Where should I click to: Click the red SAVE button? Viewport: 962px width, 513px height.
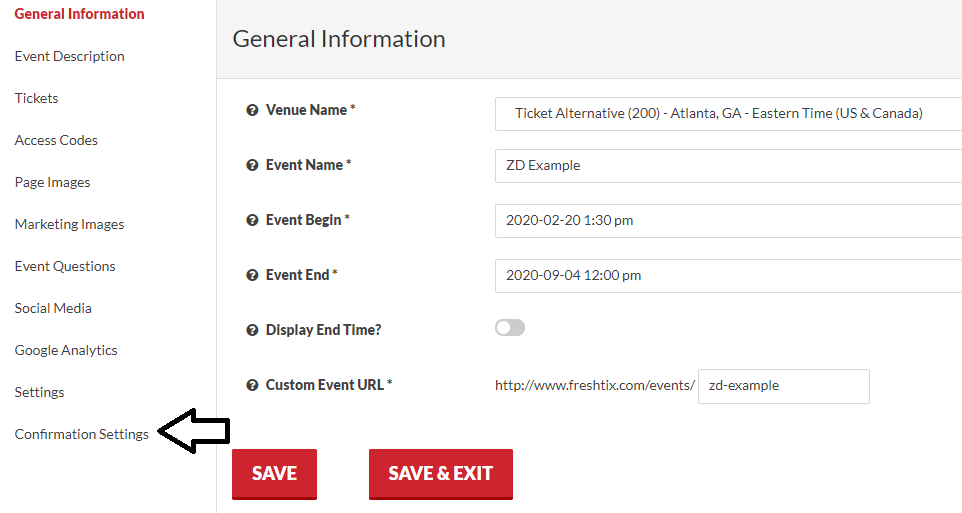click(274, 474)
